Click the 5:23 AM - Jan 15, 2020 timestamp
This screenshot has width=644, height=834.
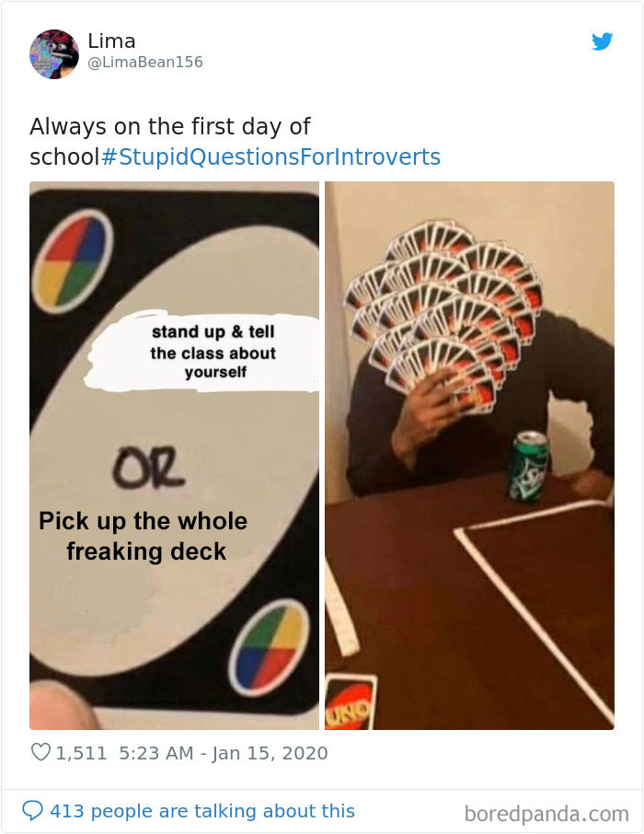tap(224, 753)
